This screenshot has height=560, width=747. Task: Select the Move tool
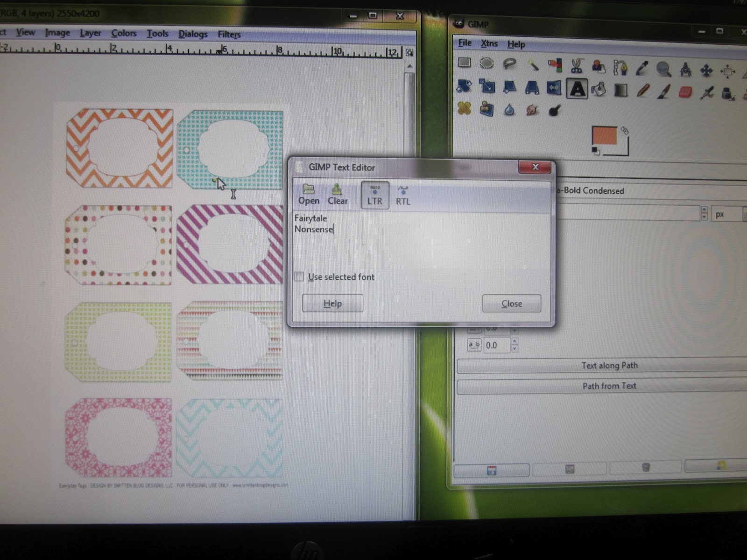click(706, 71)
